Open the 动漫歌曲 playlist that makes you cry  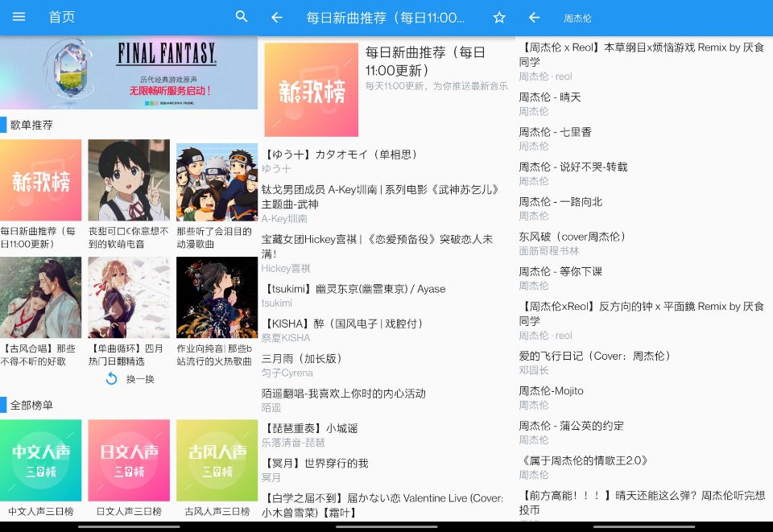click(x=216, y=179)
